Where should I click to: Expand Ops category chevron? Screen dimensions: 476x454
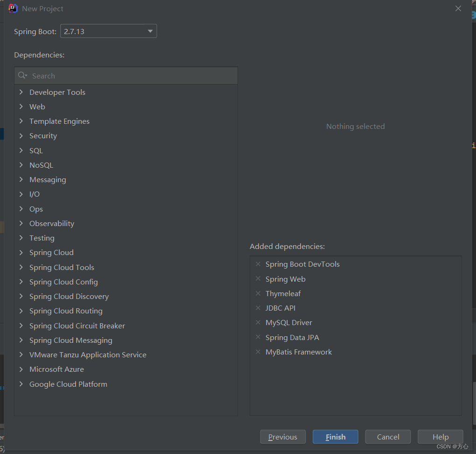[21, 208]
